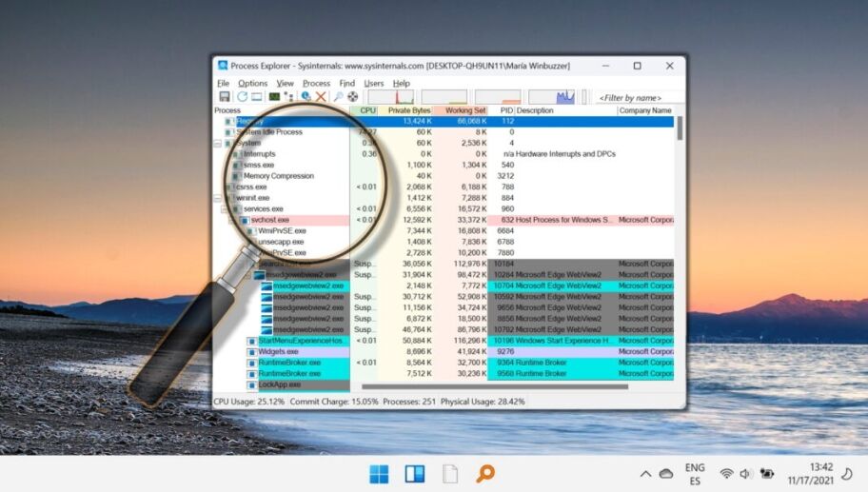Open the Widgets taskbar icon
The image size is (868, 492).
[415, 474]
